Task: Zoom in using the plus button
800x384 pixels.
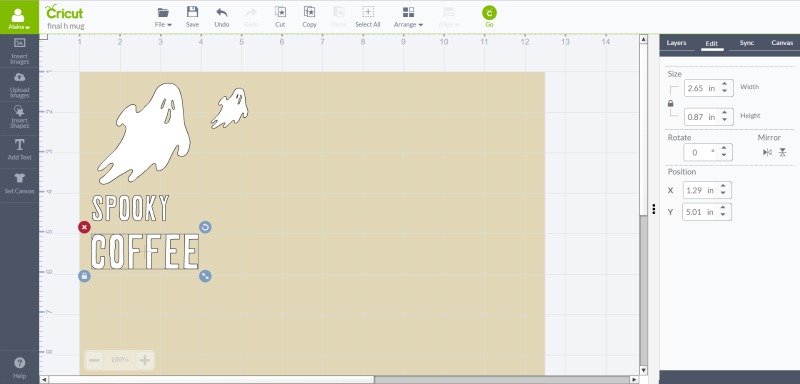Action: coord(145,361)
